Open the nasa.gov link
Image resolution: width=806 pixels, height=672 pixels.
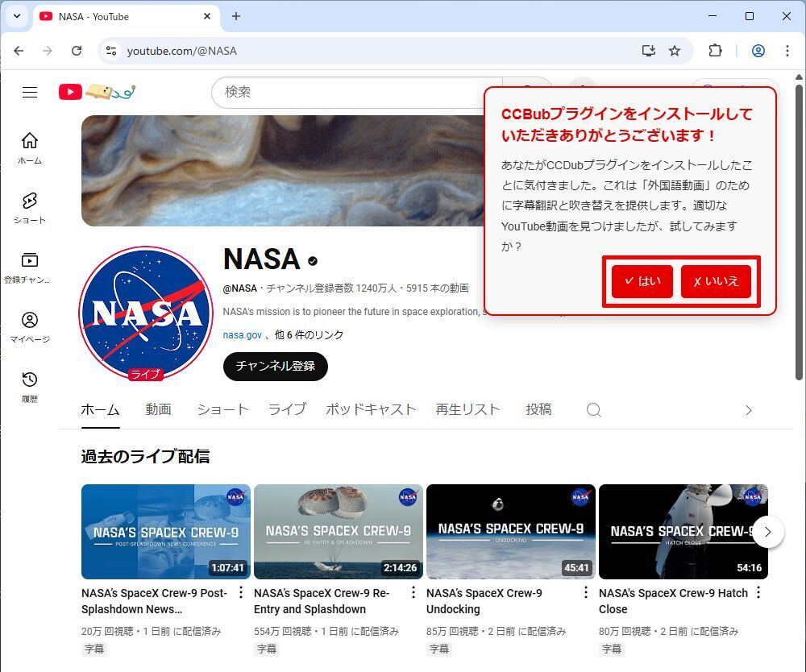click(x=242, y=334)
